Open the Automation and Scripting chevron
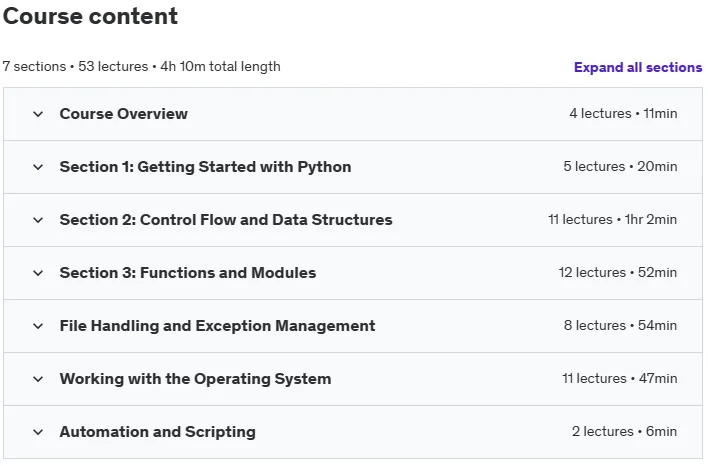The height and width of the screenshot is (466, 708). click(x=38, y=432)
